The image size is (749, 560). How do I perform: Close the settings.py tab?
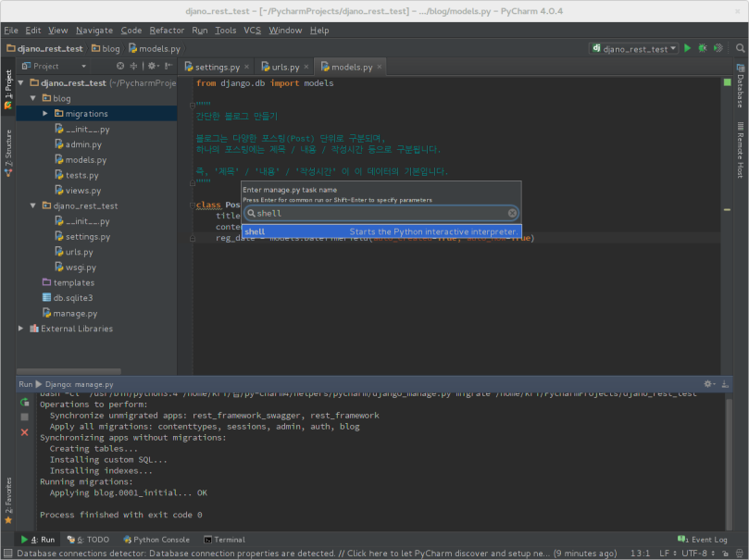[x=246, y=67]
